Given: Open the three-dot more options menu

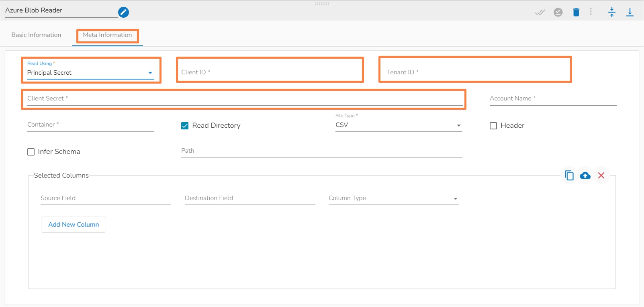Looking at the screenshot, I should pos(591,12).
